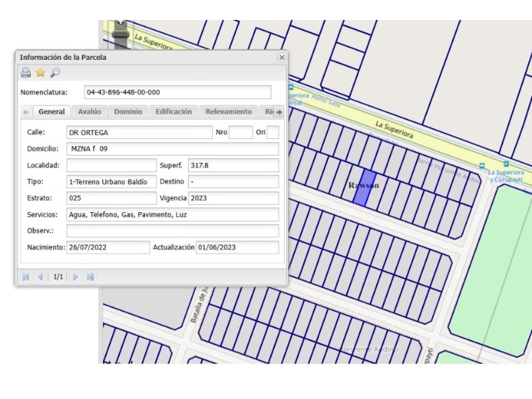Click the Horizonte Andino map label
This screenshot has height=399, width=532.
(x=369, y=349)
